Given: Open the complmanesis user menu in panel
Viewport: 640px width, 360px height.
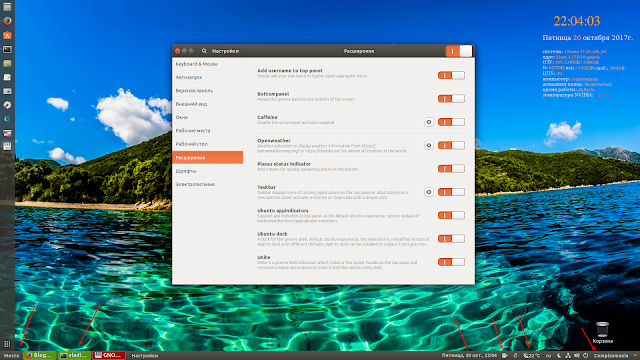Looking at the screenshot, I should (611, 356).
